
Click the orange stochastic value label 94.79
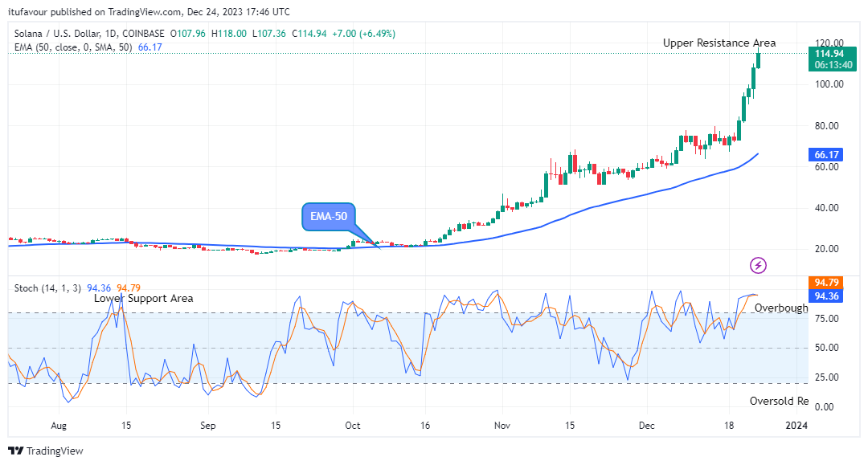826,283
